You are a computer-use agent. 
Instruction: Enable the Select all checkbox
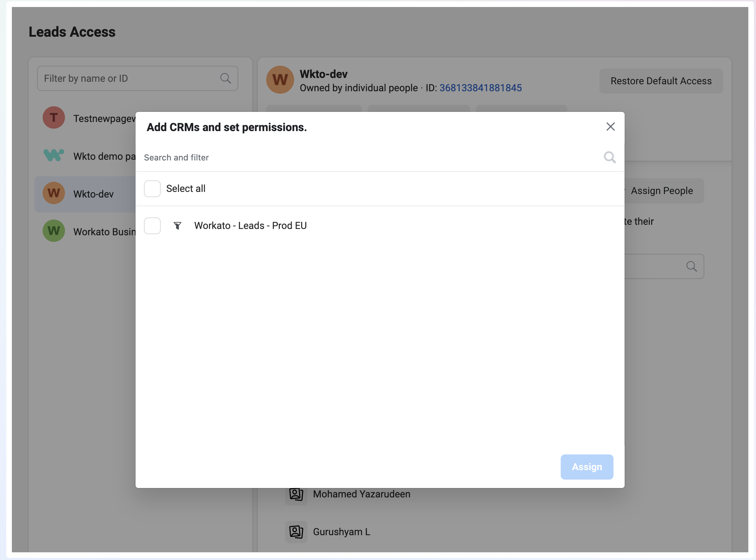(152, 188)
